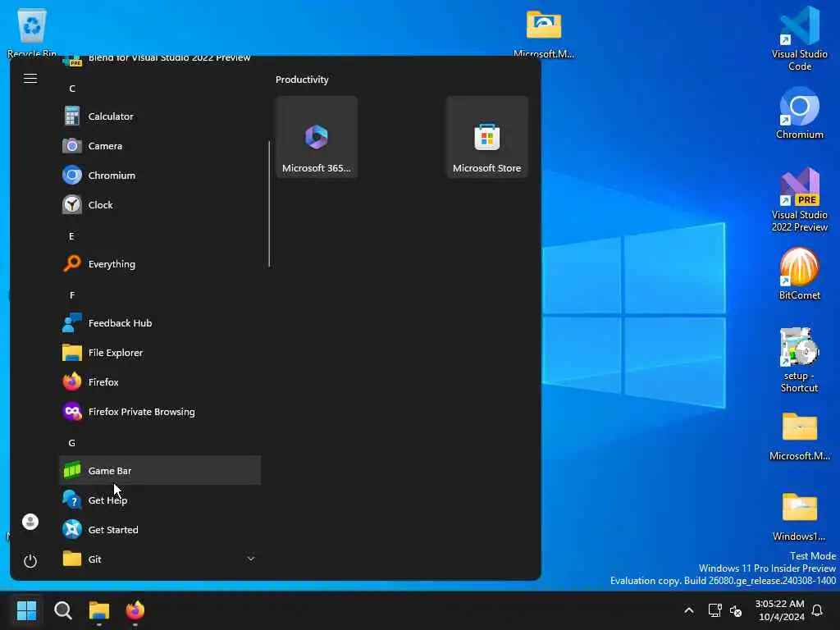Screen dimensions: 840x630
Task: Click the Productivity group heading
Action: click(x=302, y=80)
